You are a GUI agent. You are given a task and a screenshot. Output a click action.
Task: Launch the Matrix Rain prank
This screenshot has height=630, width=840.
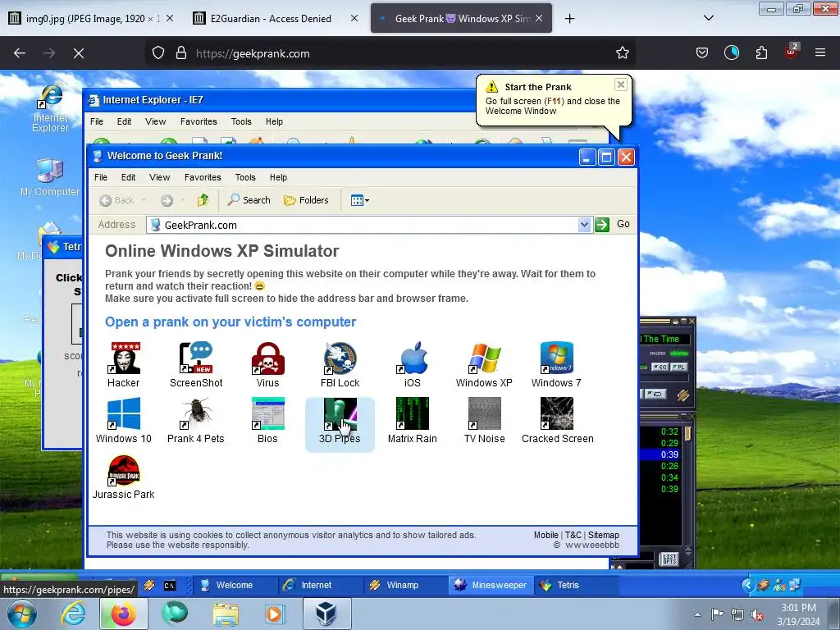[x=413, y=421]
